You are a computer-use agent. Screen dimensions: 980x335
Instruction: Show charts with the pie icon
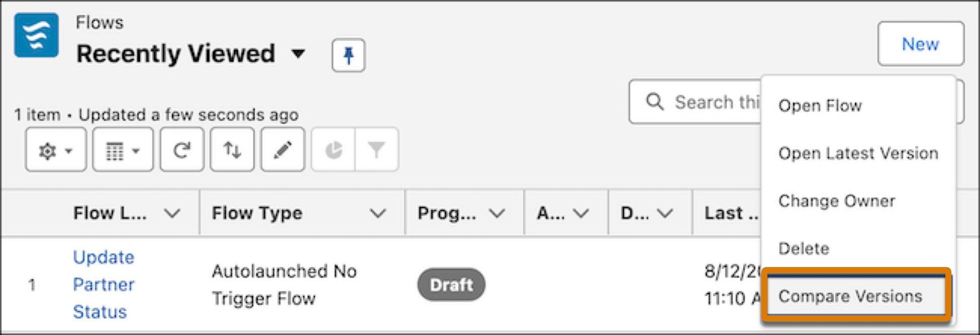pos(333,150)
